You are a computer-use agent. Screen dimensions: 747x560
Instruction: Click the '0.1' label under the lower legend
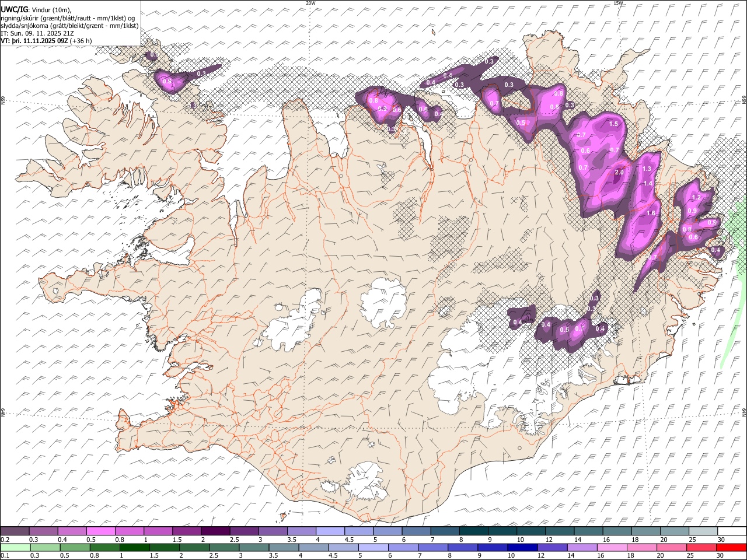pos(4,555)
